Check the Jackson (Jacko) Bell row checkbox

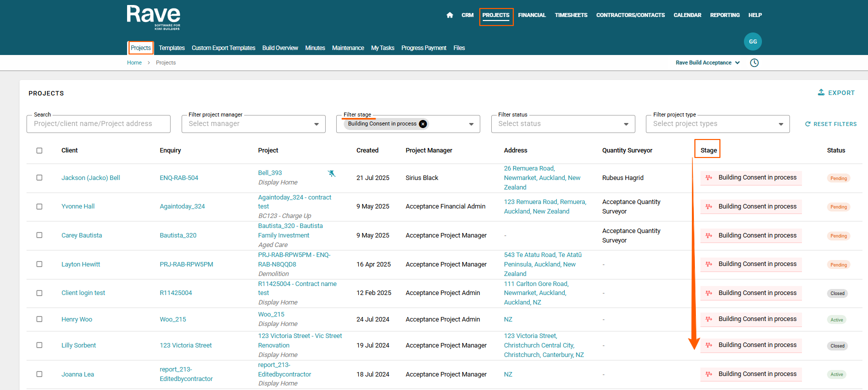point(40,177)
